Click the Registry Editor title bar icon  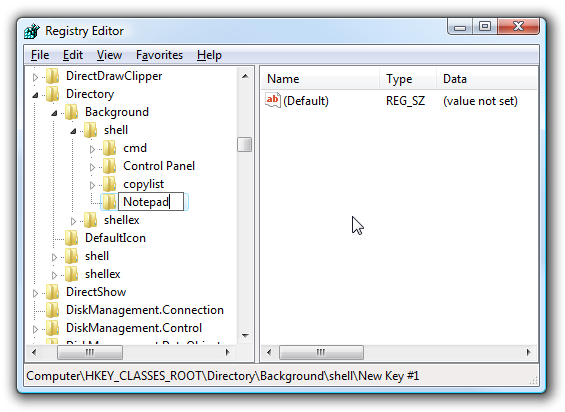tap(32, 31)
